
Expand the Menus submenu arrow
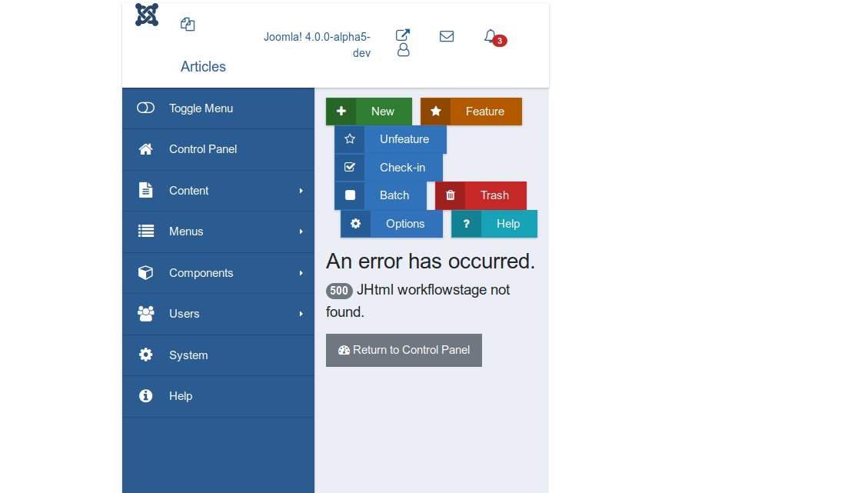[301, 232]
